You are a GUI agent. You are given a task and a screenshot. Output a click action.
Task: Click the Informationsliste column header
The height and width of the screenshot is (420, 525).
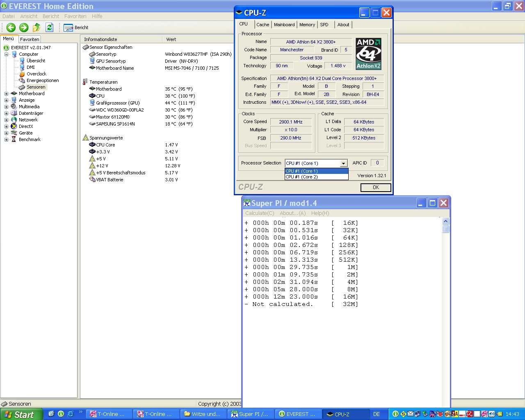pos(121,39)
